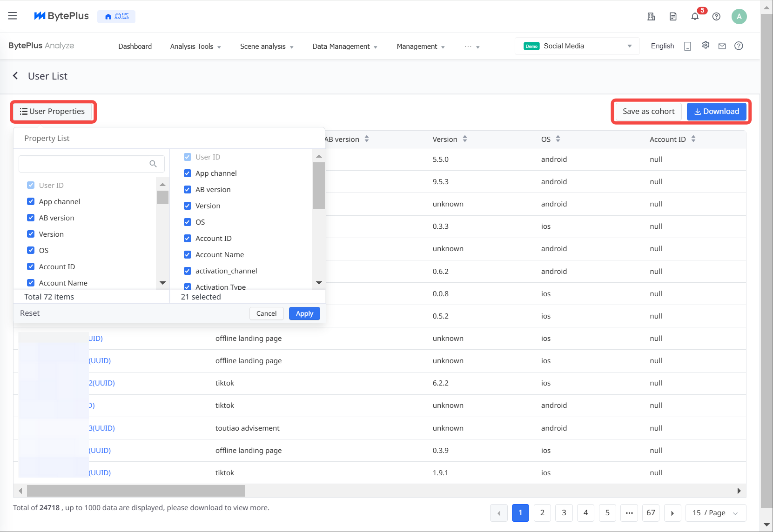The width and height of the screenshot is (773, 532).
Task: Click the Download button
Action: point(716,112)
